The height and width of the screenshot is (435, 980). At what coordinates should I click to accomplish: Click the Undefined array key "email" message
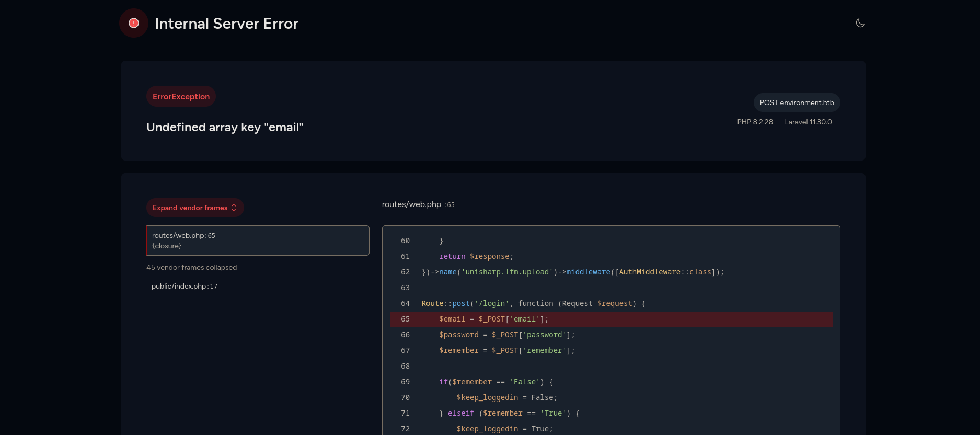pyautogui.click(x=225, y=127)
